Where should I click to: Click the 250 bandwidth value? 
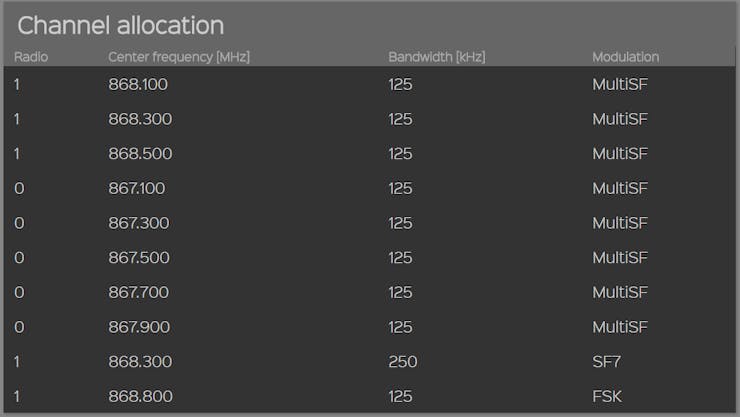(x=403, y=361)
